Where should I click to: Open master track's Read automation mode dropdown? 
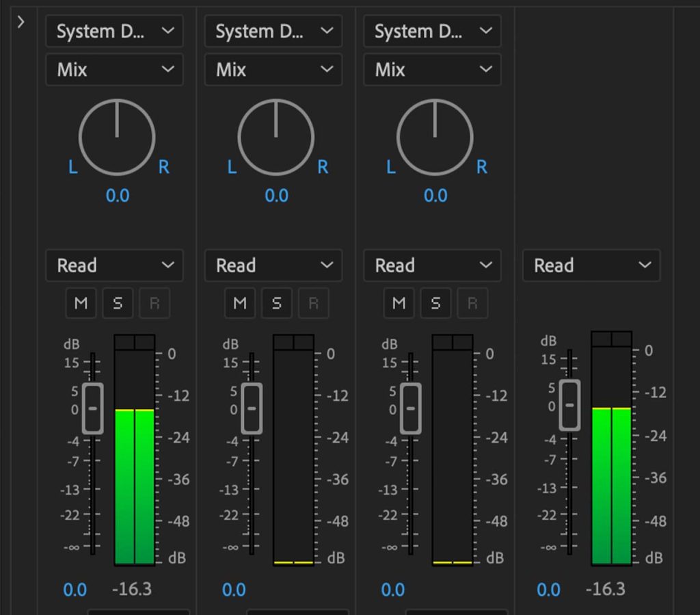(x=591, y=265)
